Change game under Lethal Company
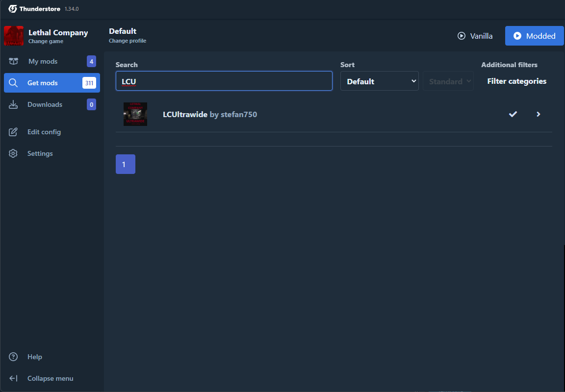Image resolution: width=565 pixels, height=392 pixels. (x=46, y=41)
